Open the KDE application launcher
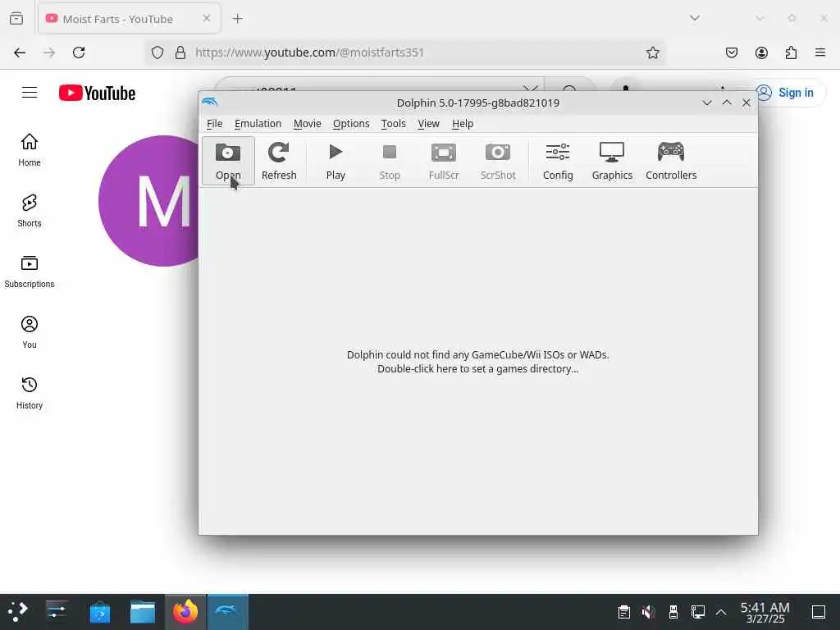Screen dimensions: 840x630 (x=18, y=611)
